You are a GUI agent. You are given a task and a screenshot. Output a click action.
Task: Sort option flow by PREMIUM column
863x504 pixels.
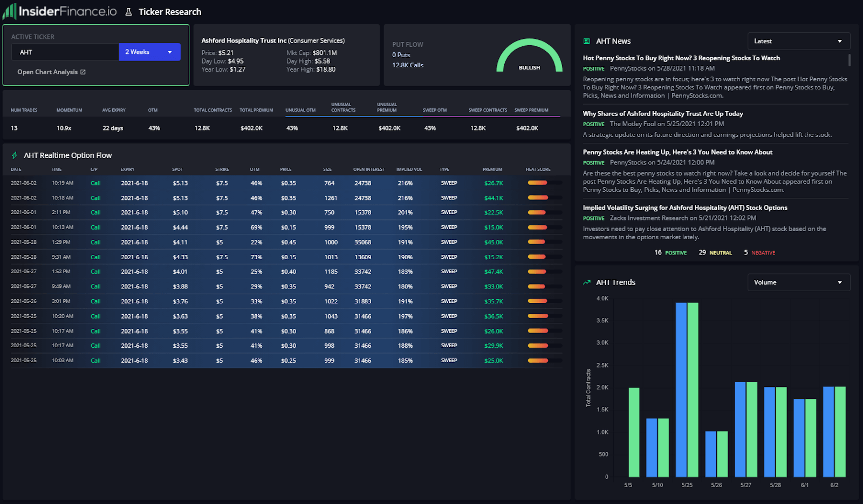pos(492,169)
